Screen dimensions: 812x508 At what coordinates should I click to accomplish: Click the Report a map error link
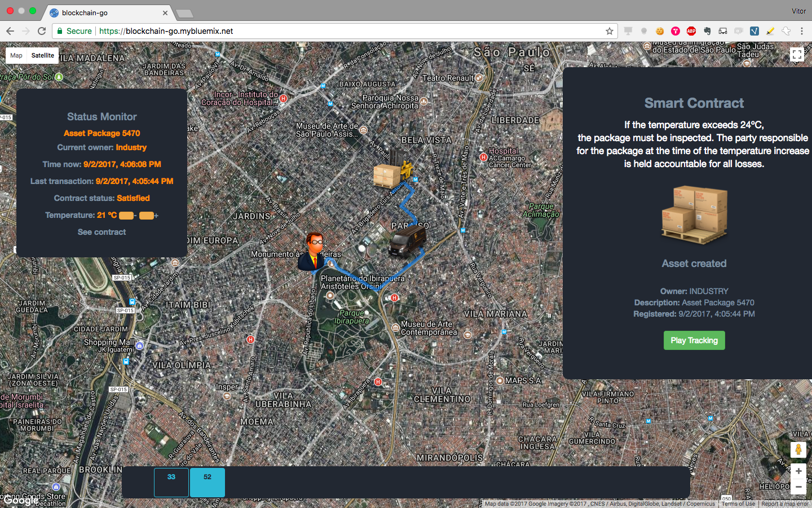coord(785,504)
